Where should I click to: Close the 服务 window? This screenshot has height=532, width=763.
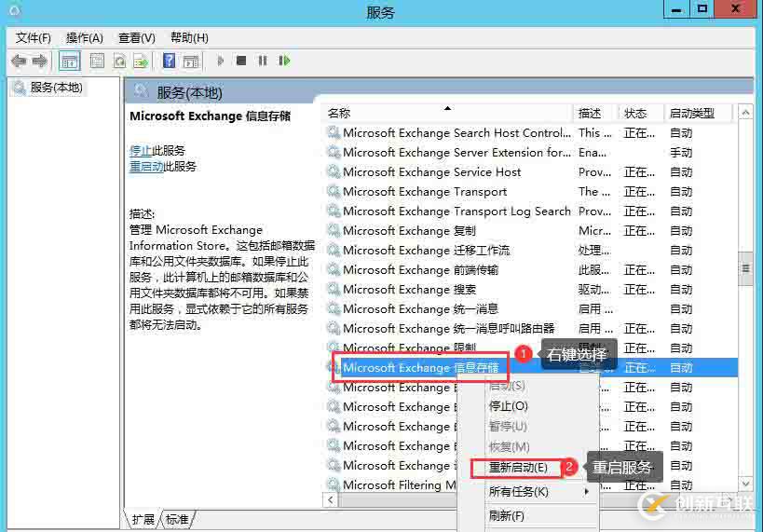[735, 8]
